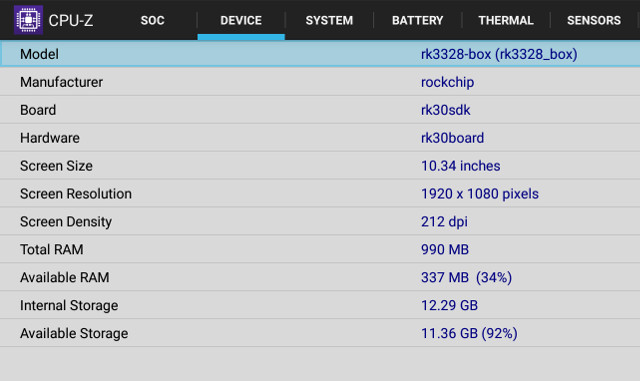
Task: Switch to the SOC tab
Action: point(153,20)
